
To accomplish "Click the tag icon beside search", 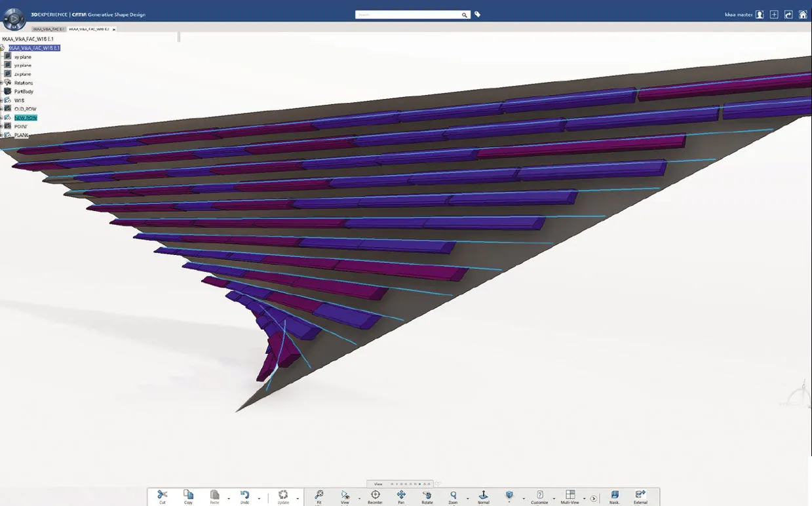I will [478, 14].
